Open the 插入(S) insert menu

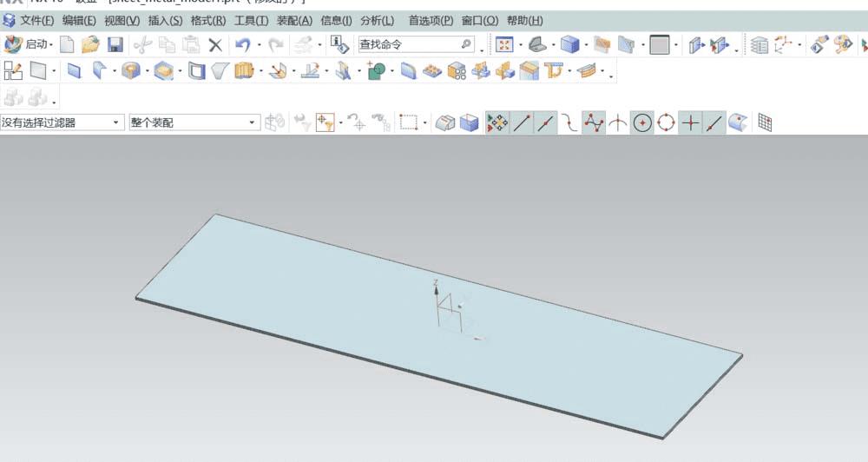pos(165,20)
